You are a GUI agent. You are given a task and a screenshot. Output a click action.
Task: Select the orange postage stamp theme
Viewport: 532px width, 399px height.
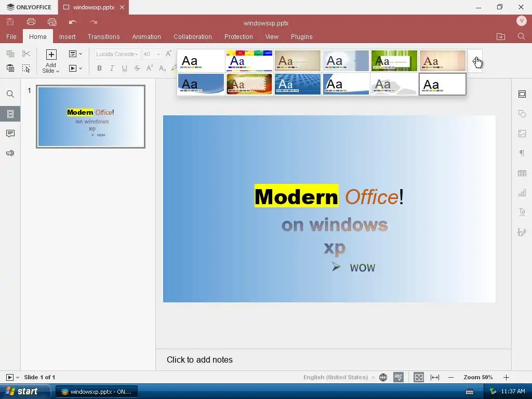point(249,84)
